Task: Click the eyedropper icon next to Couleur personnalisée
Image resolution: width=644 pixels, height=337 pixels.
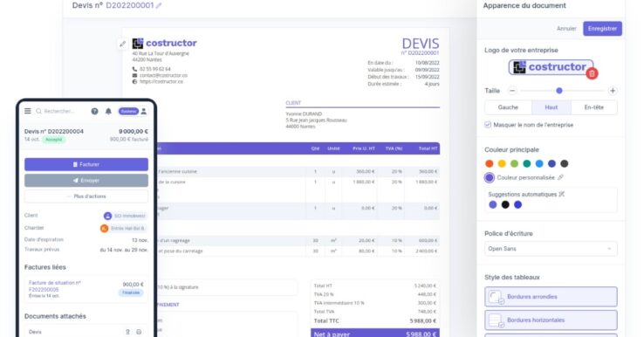Action: pyautogui.click(x=560, y=177)
